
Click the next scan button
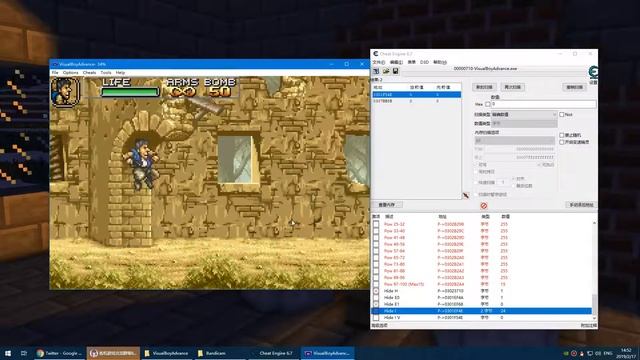point(513,87)
